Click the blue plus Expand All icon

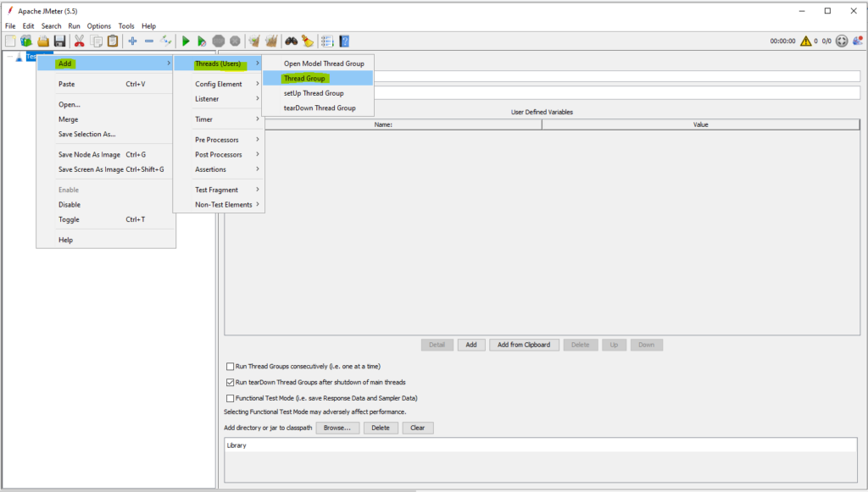(x=132, y=41)
